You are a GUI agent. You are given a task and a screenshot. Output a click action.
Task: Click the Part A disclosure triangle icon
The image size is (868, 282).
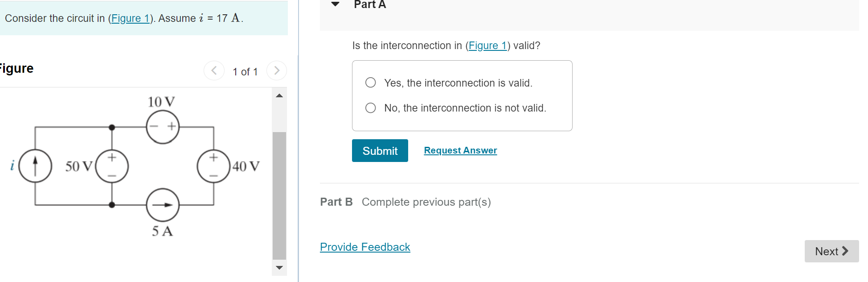tap(334, 4)
